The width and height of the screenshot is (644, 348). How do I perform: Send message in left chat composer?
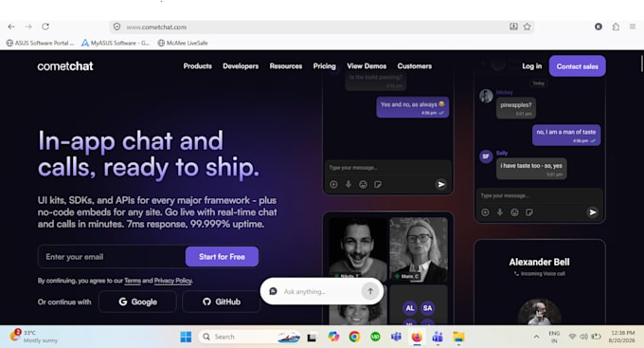(x=440, y=184)
